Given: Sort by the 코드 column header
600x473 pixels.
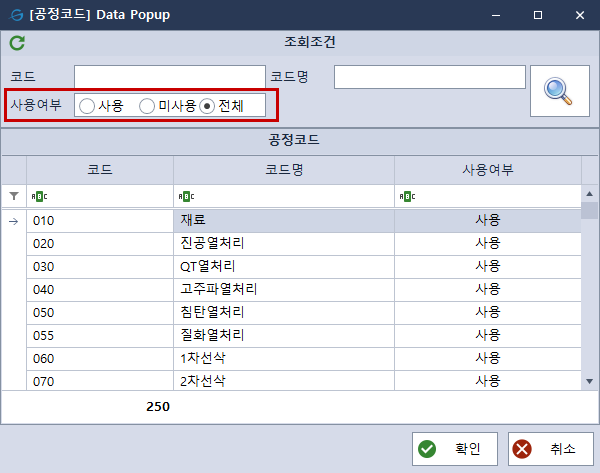Looking at the screenshot, I should point(100,169).
